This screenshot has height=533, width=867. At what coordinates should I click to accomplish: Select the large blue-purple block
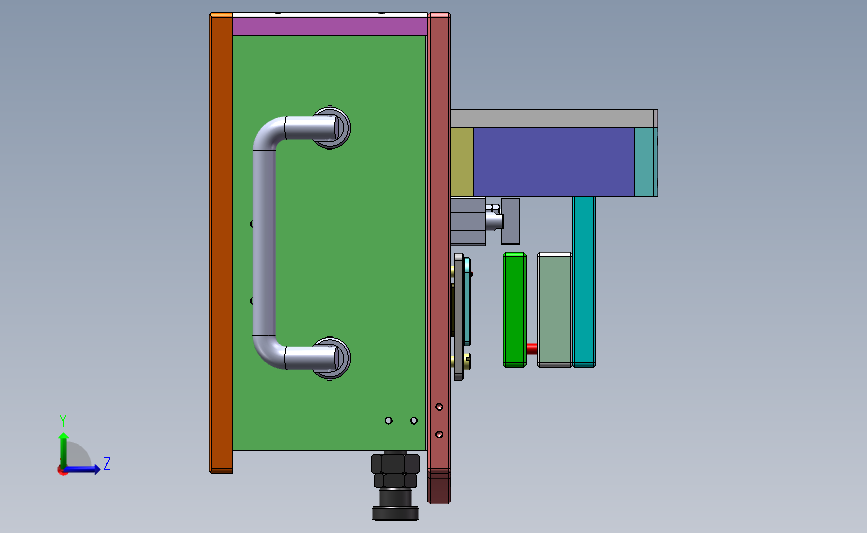[x=554, y=162]
